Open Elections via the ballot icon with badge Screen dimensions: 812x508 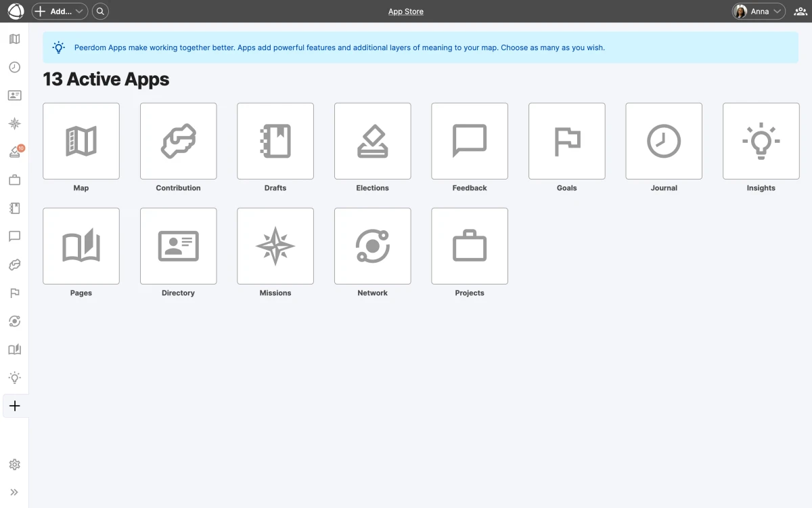tap(14, 151)
